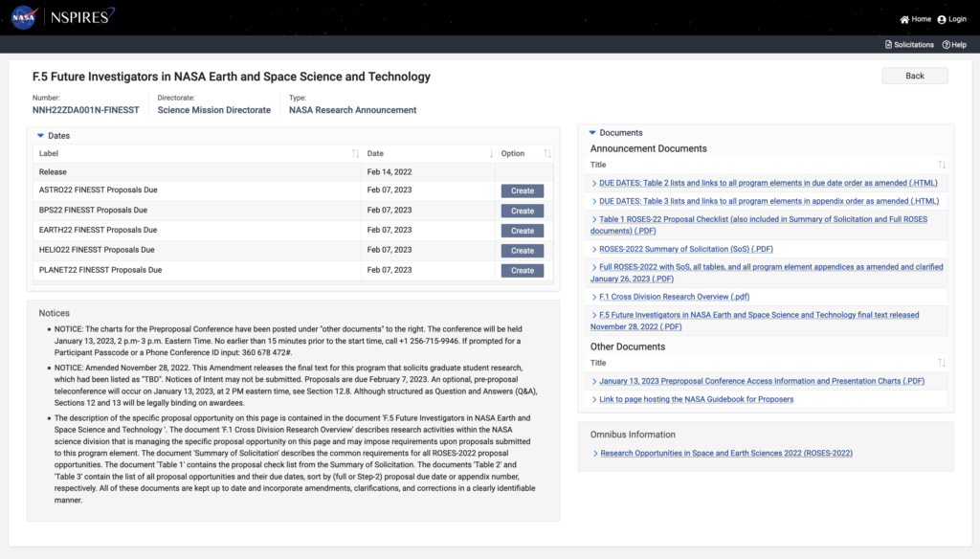Open NASA Guidebook for Proposers link
Image resolution: width=980 pixels, height=559 pixels.
(x=697, y=399)
